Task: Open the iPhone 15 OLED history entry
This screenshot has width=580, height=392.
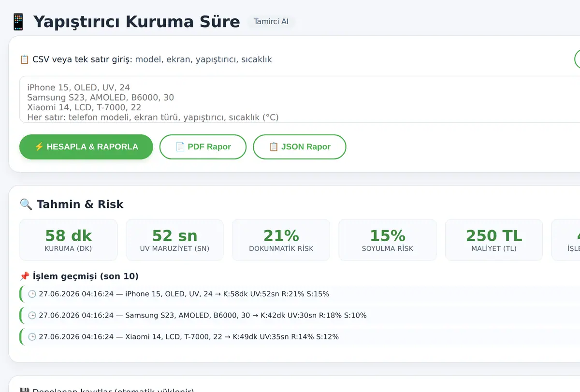Action: click(x=300, y=294)
